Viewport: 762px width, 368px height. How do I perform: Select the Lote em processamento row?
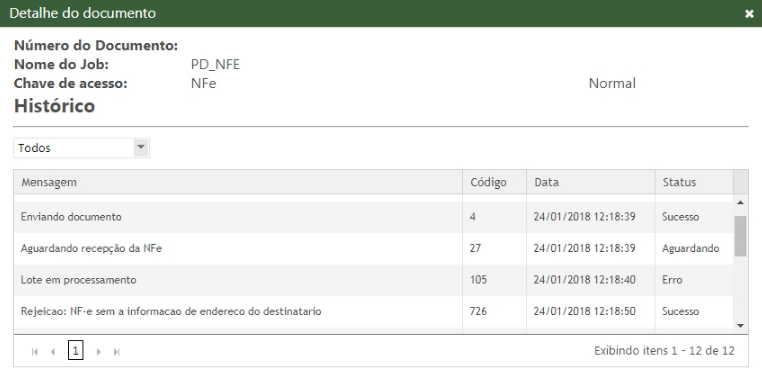(373, 280)
